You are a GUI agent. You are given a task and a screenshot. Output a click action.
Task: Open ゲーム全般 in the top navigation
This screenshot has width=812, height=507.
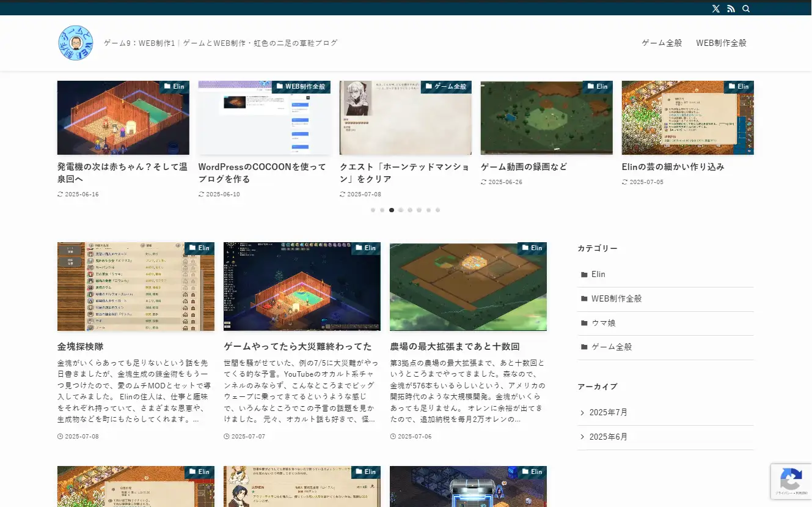tap(662, 43)
